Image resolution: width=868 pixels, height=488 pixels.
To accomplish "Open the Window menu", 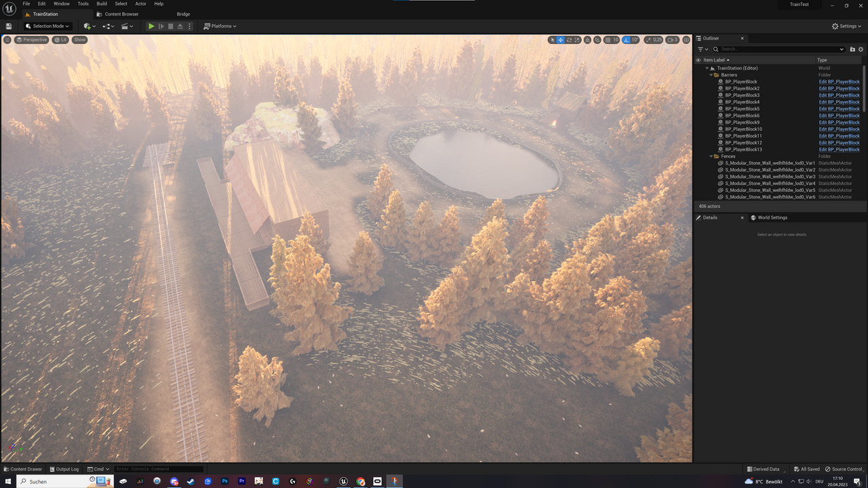I will click(62, 3).
